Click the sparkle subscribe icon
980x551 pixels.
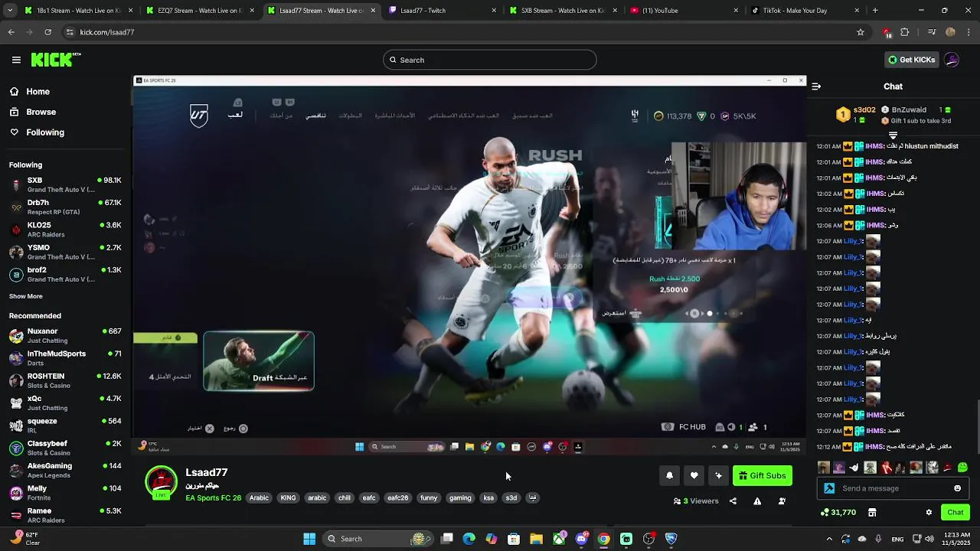(718, 475)
